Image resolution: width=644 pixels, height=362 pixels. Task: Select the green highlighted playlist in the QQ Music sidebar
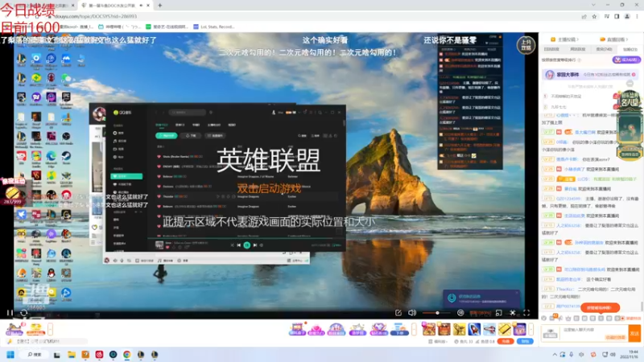click(x=126, y=176)
